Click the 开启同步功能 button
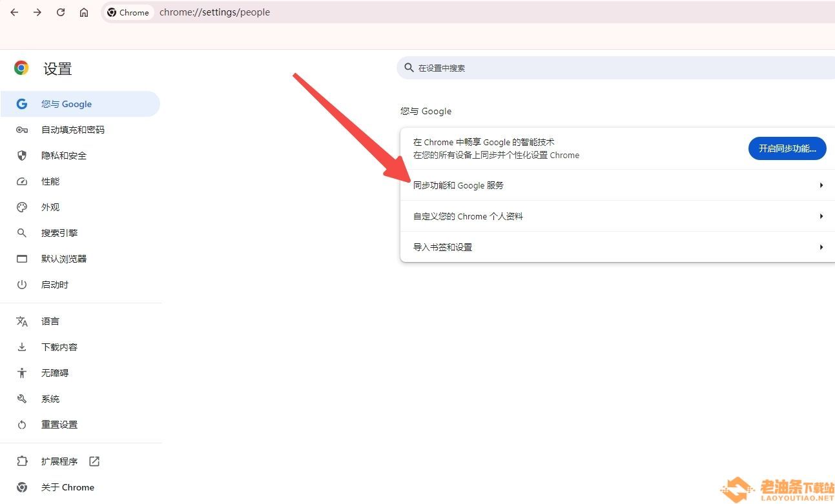Screen dimensions: 835x504 pyautogui.click(x=787, y=148)
